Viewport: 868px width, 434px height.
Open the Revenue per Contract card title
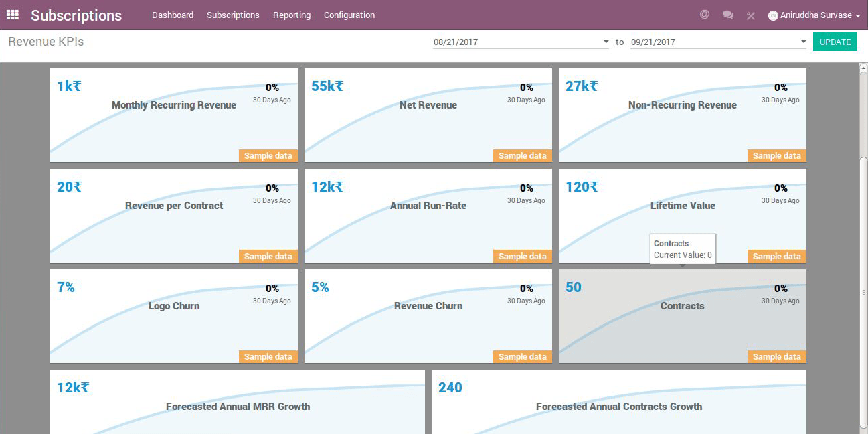pyautogui.click(x=174, y=206)
